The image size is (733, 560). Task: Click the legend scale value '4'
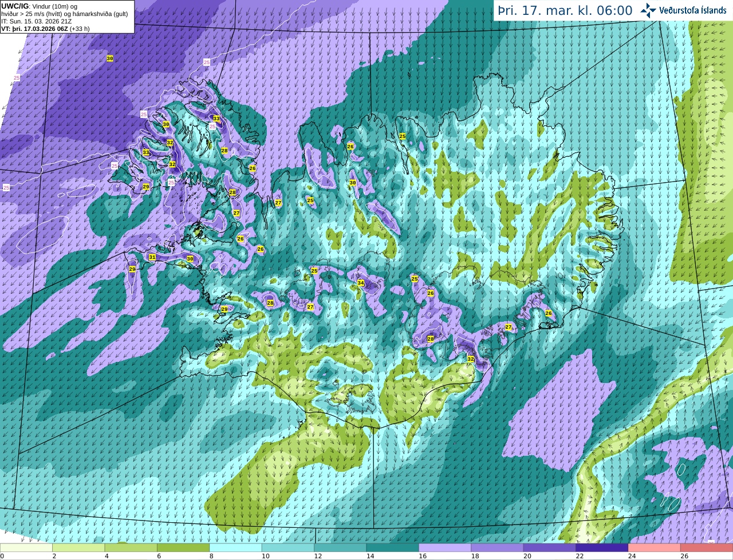(107, 556)
